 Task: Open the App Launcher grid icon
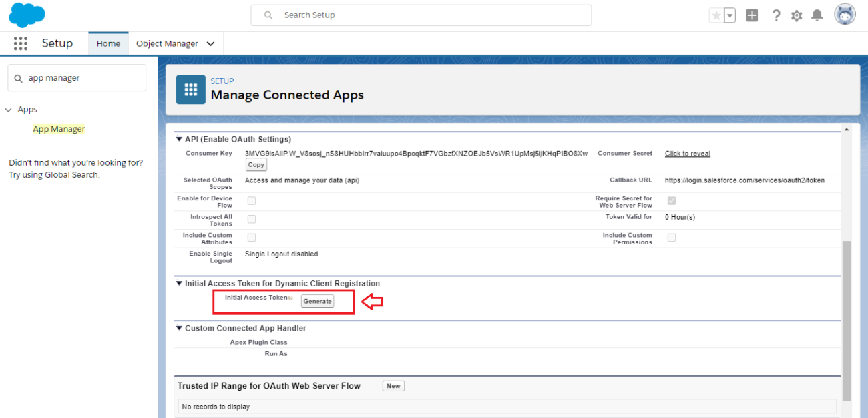tap(20, 43)
